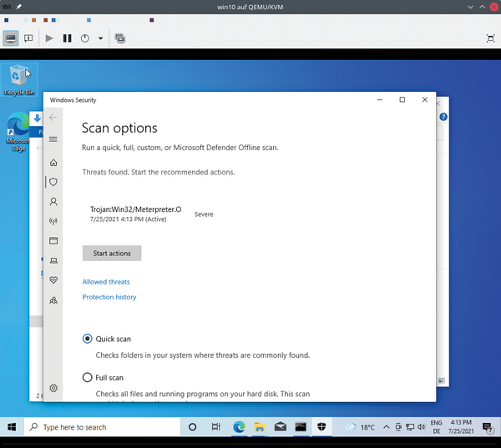The image size is (501, 448).
Task: Select the Quick scan option
Action: (x=87, y=339)
